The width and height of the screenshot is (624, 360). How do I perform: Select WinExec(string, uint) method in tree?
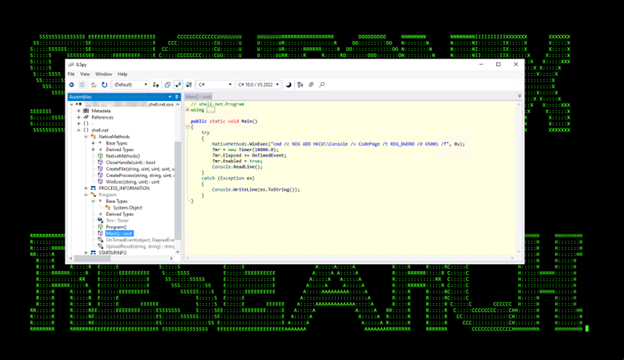[x=133, y=182]
